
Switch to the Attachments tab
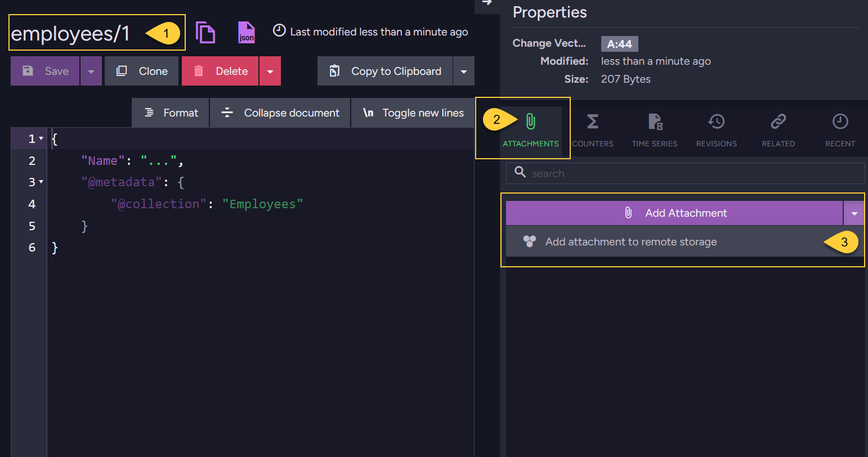click(x=530, y=129)
